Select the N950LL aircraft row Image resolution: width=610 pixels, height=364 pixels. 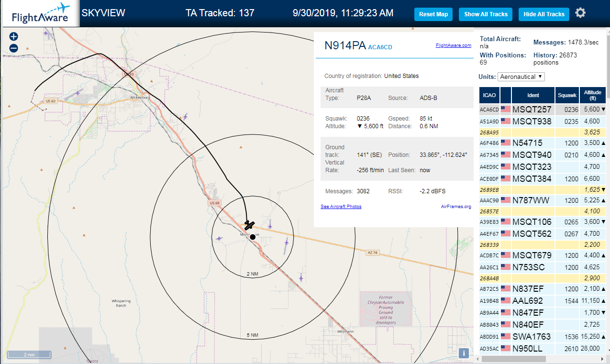(x=543, y=348)
